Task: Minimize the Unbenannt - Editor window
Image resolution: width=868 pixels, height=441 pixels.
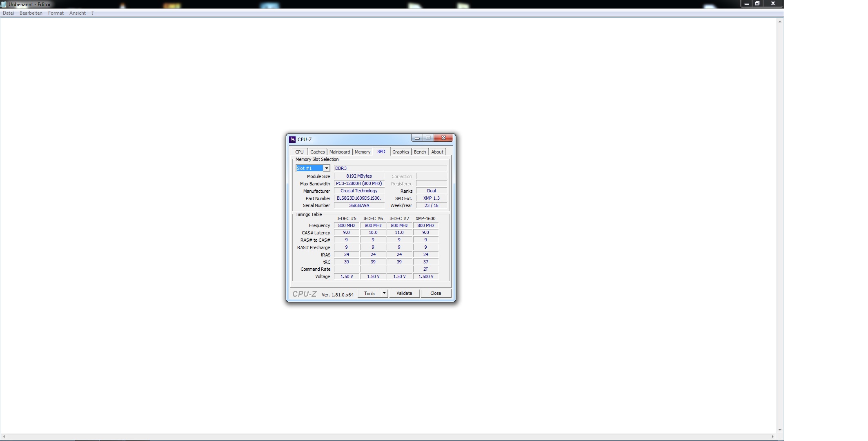Action: tap(746, 4)
